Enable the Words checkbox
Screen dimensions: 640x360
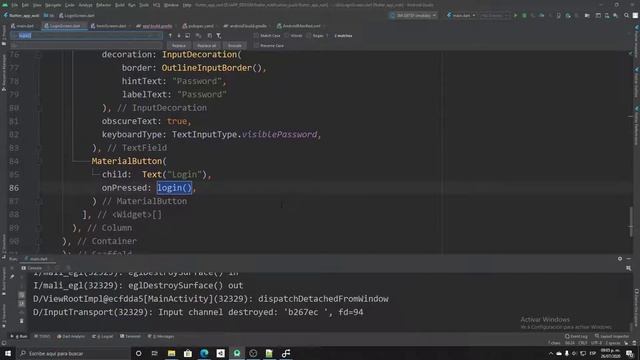click(x=287, y=36)
